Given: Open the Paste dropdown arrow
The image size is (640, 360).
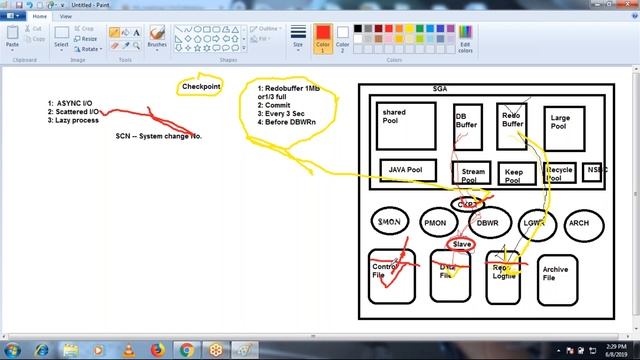Looking at the screenshot, I should 12,50.
